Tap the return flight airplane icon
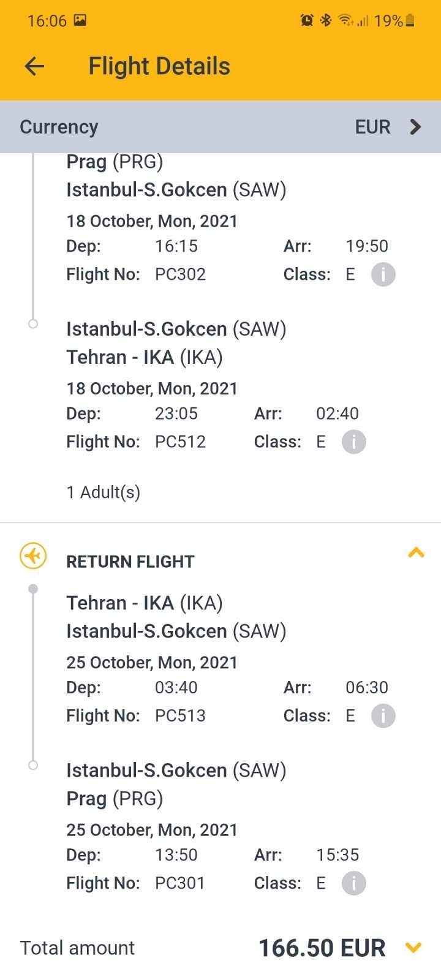This screenshot has width=441, height=980. 33,556
